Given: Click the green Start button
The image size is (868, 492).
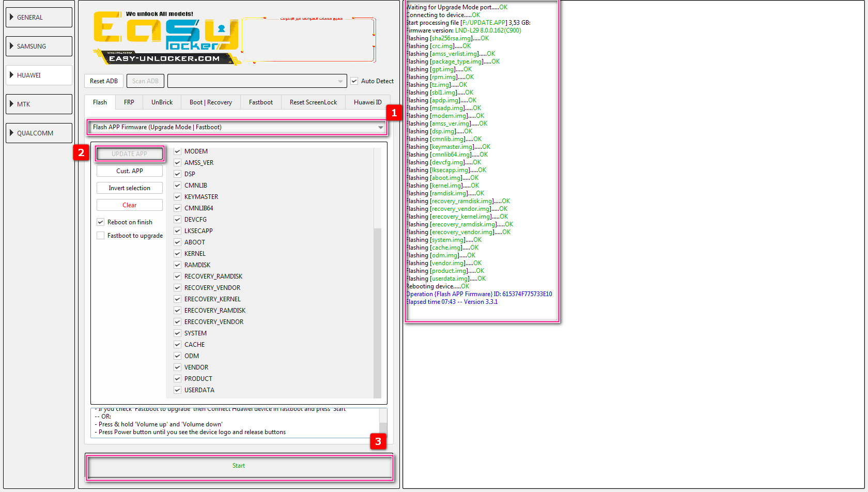Looking at the screenshot, I should tap(239, 466).
